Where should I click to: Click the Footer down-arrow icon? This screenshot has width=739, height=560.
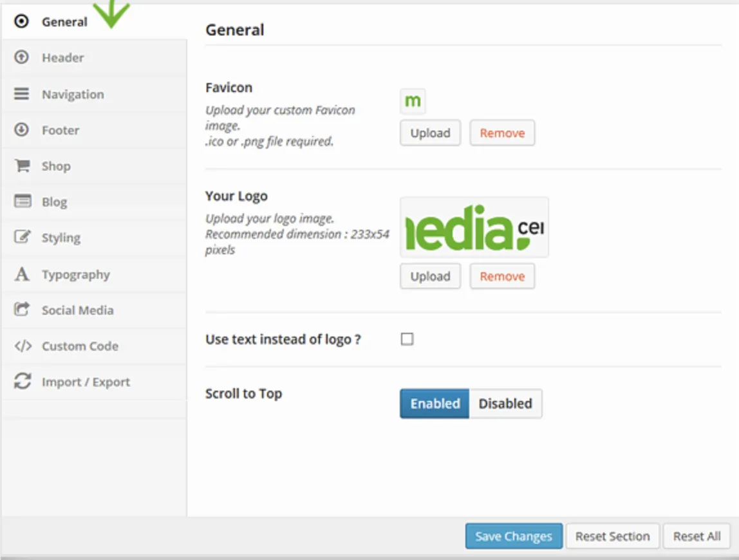(x=21, y=129)
